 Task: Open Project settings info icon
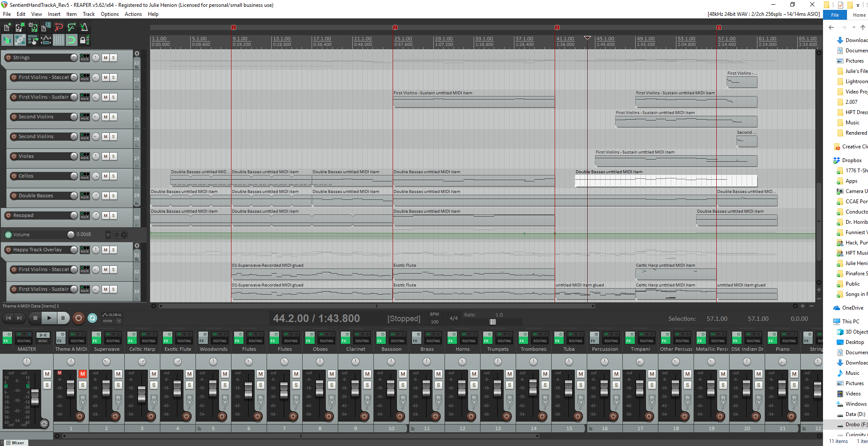pyautogui.click(x=46, y=27)
